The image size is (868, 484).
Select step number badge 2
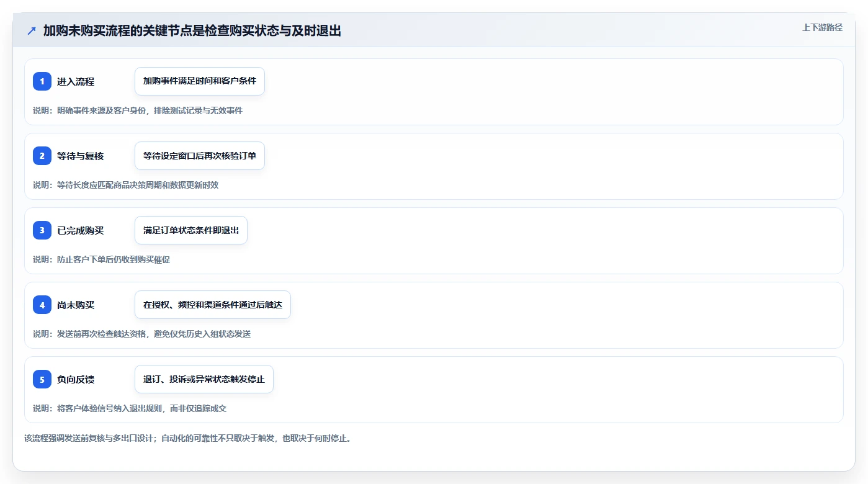point(42,156)
